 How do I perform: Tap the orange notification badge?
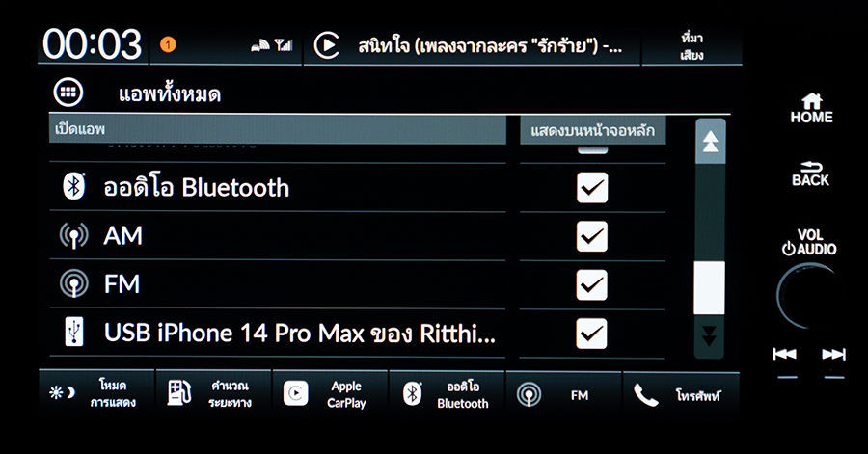168,44
